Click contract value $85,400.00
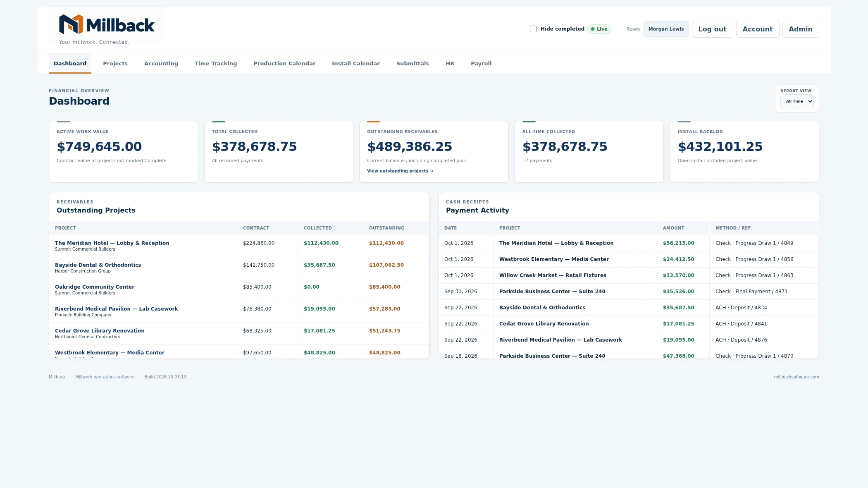Viewport: 868px width, 488px height. click(257, 287)
